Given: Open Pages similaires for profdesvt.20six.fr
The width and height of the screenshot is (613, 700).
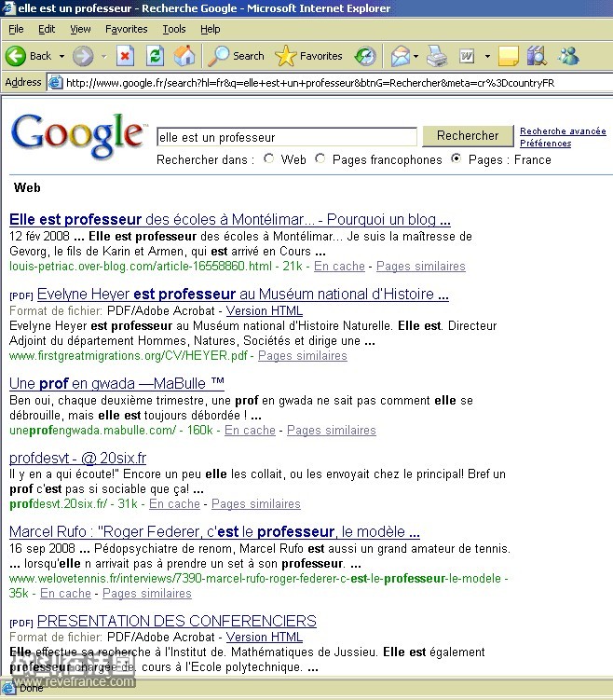Looking at the screenshot, I should coord(256,504).
